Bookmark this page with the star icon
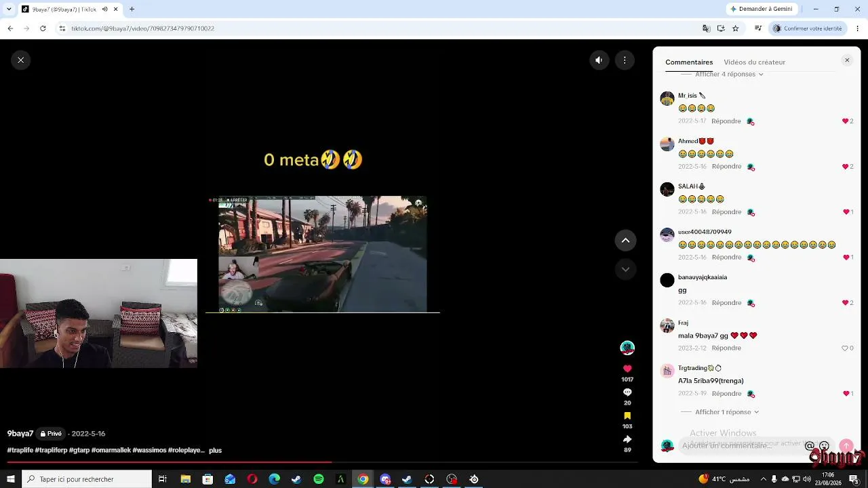The height and width of the screenshot is (488, 868). click(x=735, y=28)
